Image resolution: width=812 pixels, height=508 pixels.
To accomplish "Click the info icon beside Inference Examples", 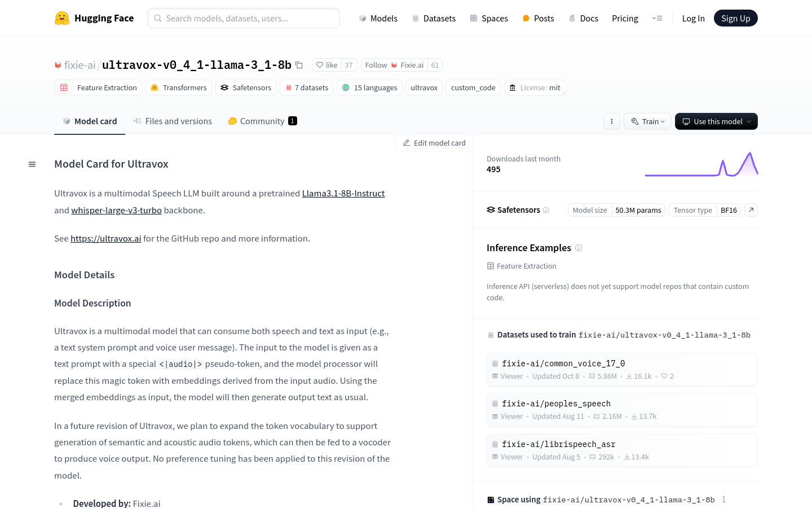I will coord(579,248).
